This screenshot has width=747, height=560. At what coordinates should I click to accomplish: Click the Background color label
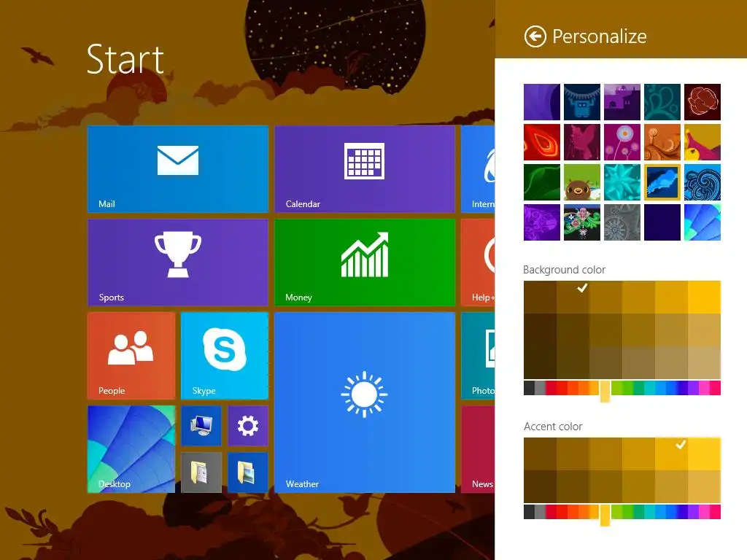click(x=564, y=270)
